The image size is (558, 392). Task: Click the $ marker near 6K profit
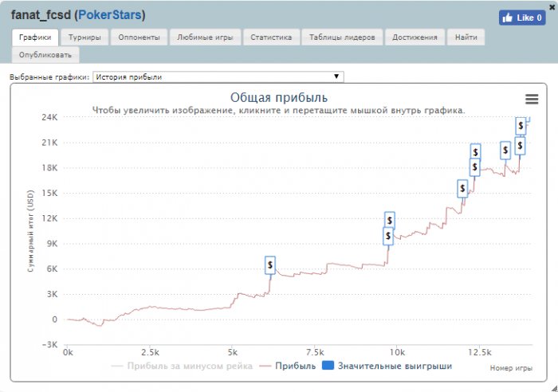(270, 265)
